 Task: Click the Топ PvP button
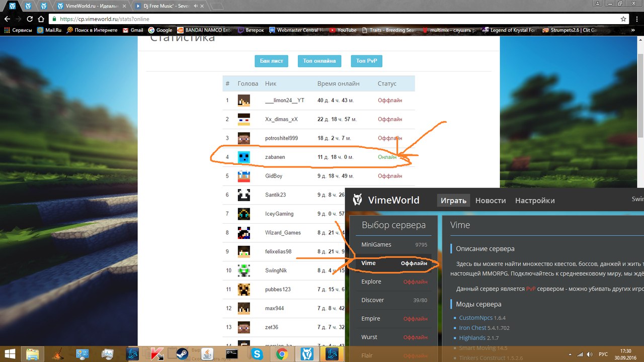[367, 61]
